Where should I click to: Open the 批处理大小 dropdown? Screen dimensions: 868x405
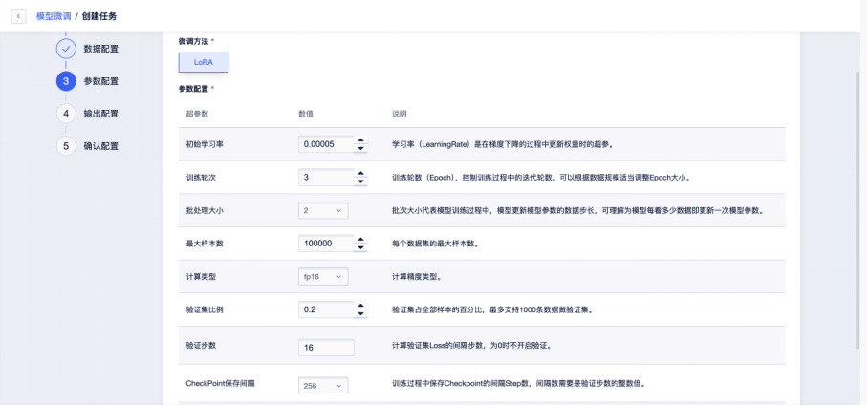[323, 210]
